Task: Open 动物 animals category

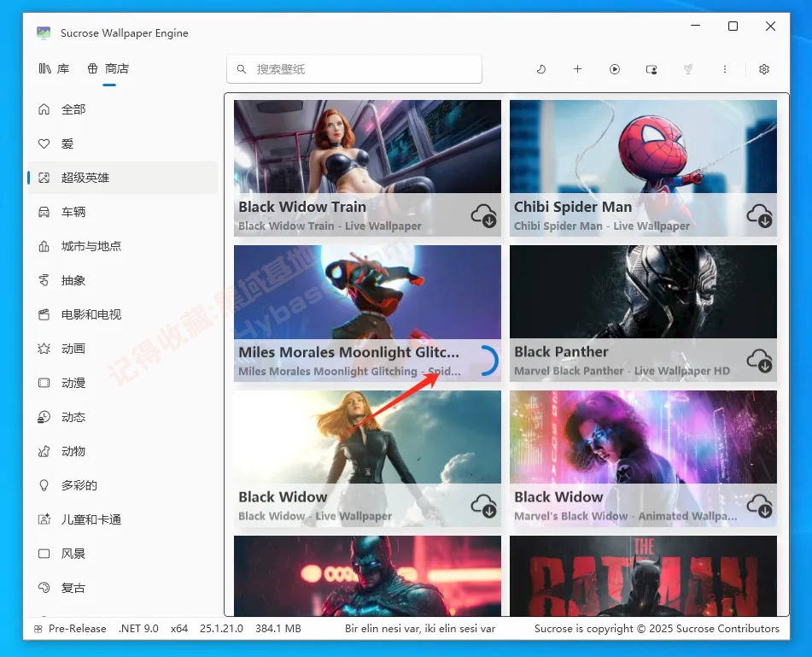Action: [123, 451]
